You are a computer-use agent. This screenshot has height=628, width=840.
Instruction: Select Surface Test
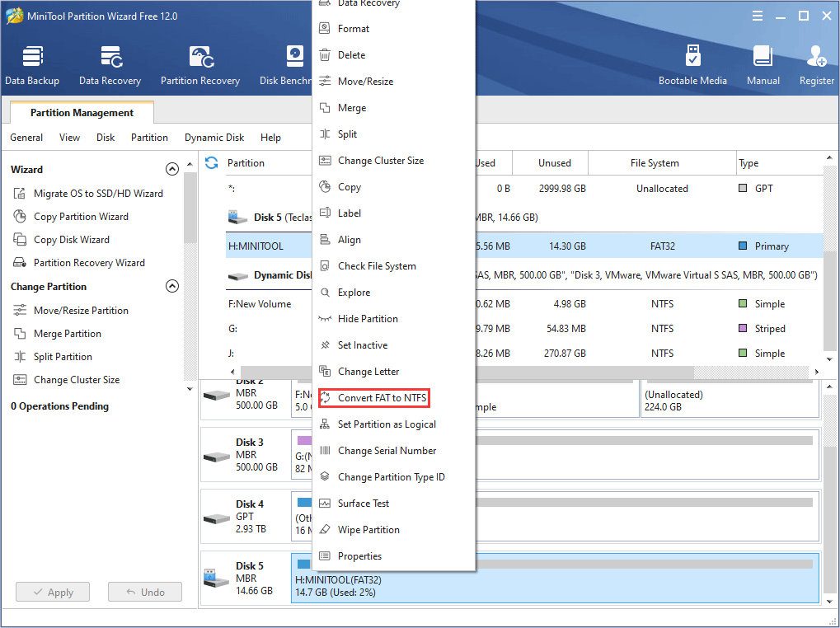[394, 504]
